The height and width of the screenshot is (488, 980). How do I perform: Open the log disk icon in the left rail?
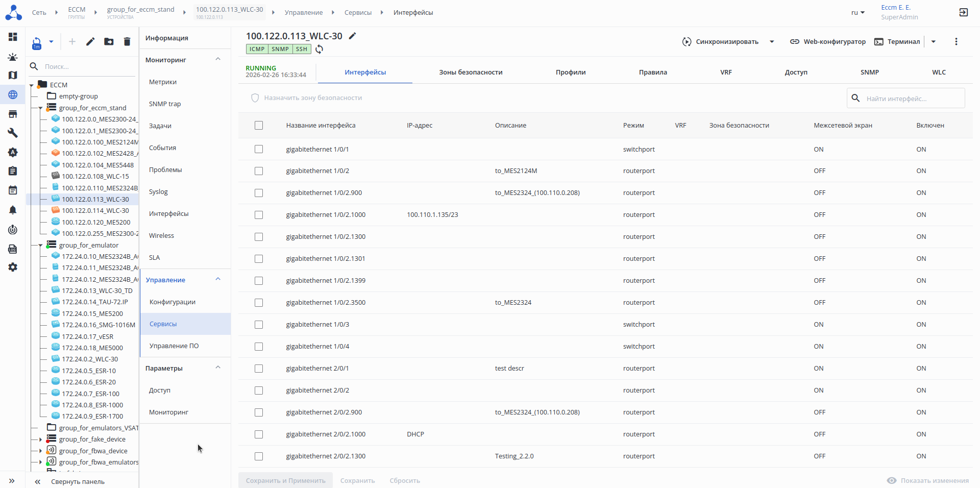pyautogui.click(x=13, y=249)
